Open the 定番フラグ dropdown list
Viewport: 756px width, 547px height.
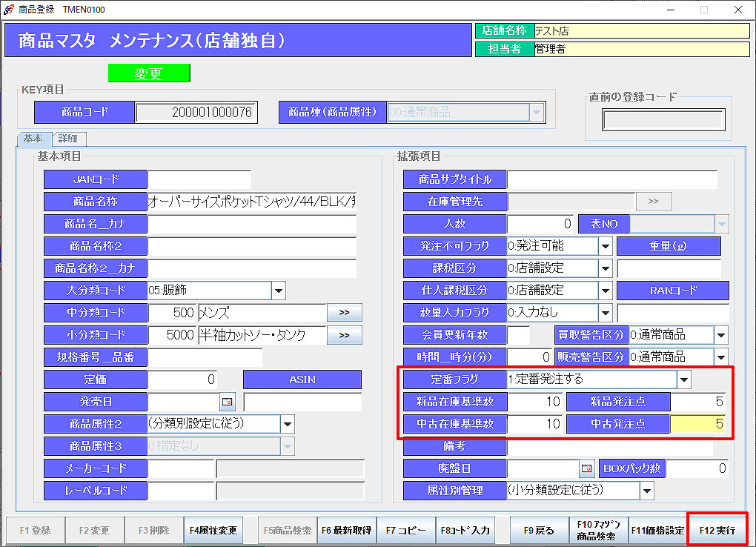[x=683, y=379]
